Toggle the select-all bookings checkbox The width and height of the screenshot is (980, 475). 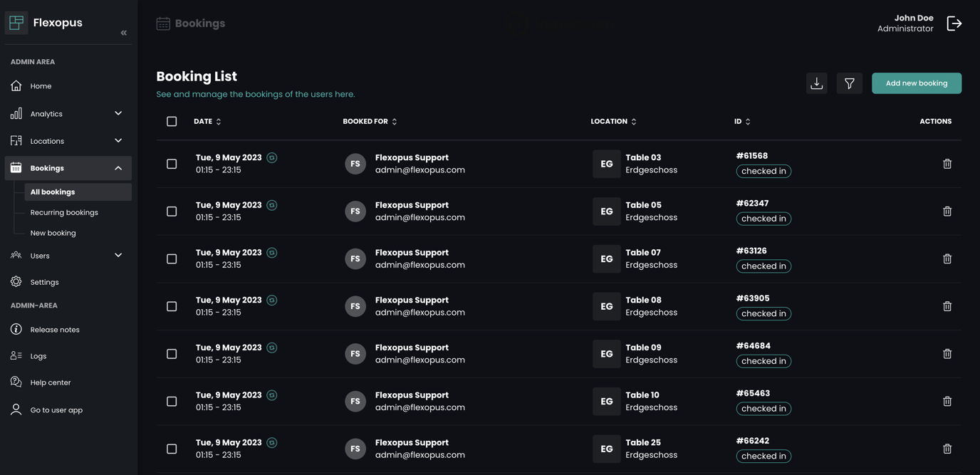point(172,122)
